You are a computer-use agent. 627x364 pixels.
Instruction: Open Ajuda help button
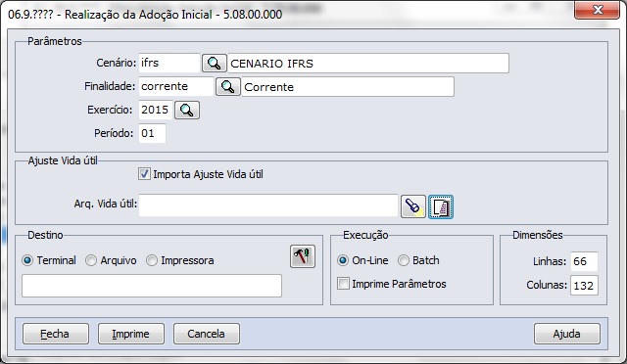567,334
